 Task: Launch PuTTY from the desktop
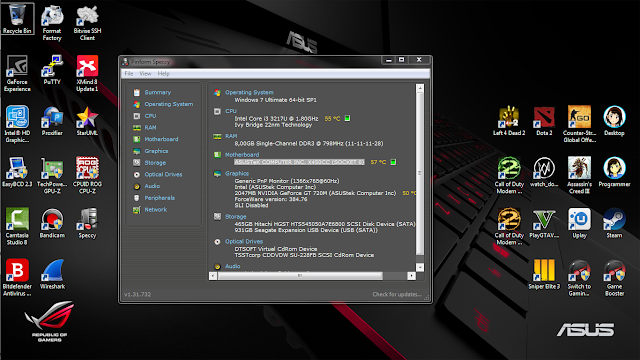52,70
